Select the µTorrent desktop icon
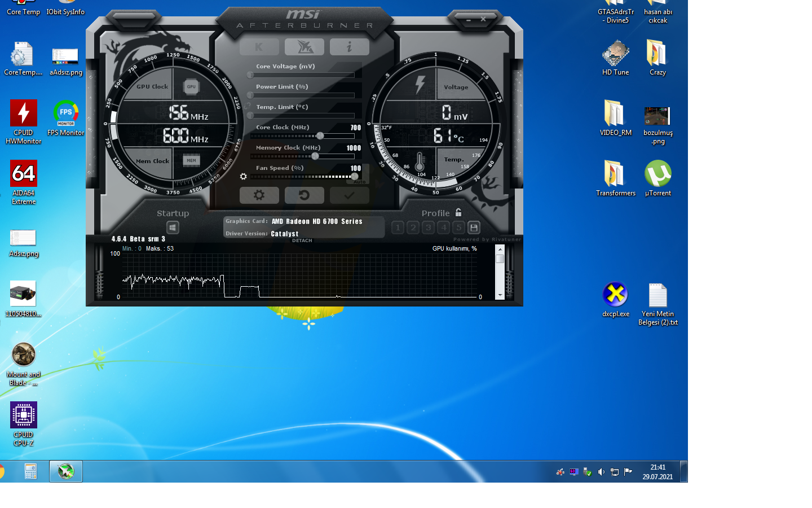The image size is (812, 508). [657, 178]
